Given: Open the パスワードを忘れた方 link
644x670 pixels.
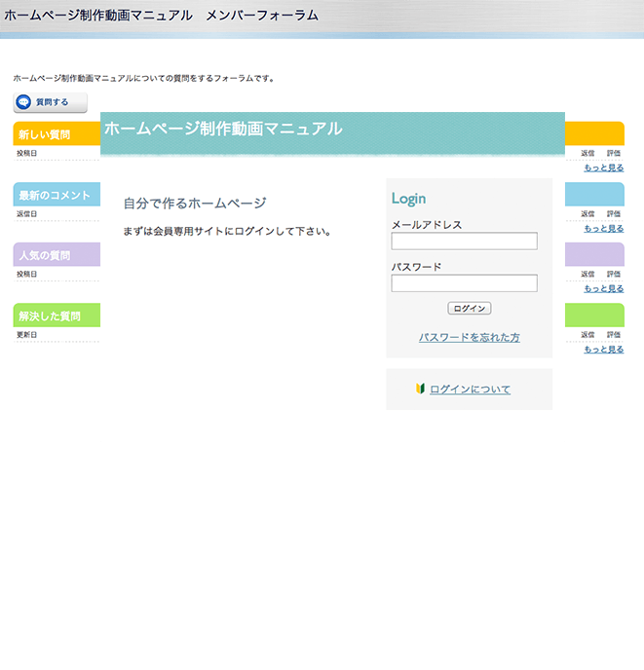Looking at the screenshot, I should [469, 338].
